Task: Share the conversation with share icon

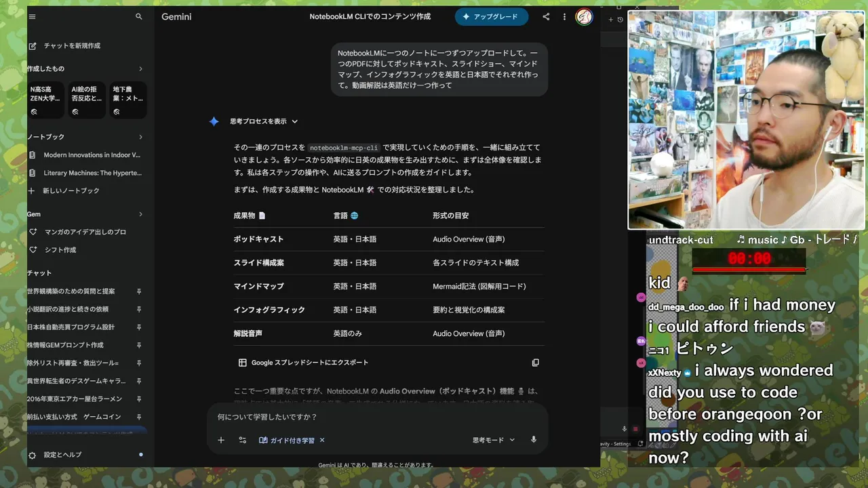Action: click(546, 17)
